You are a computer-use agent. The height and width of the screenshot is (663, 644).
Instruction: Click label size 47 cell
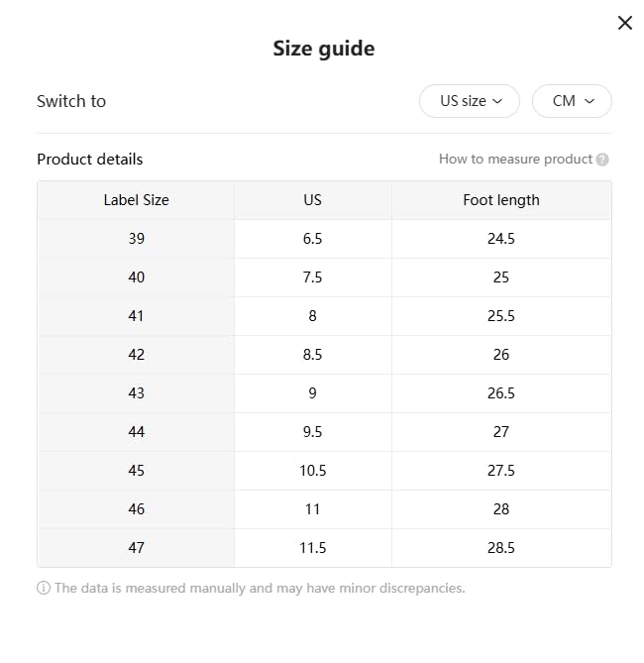(x=136, y=548)
